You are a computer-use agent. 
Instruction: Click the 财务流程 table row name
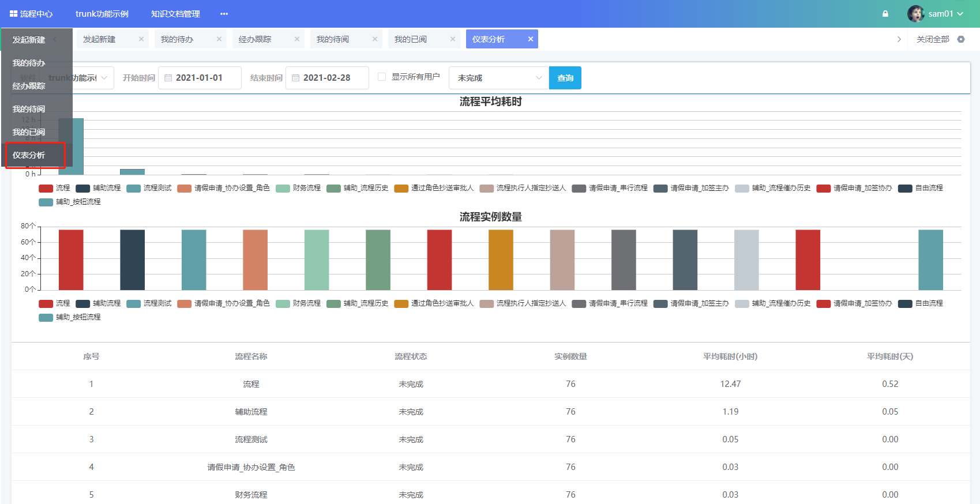tap(251, 495)
